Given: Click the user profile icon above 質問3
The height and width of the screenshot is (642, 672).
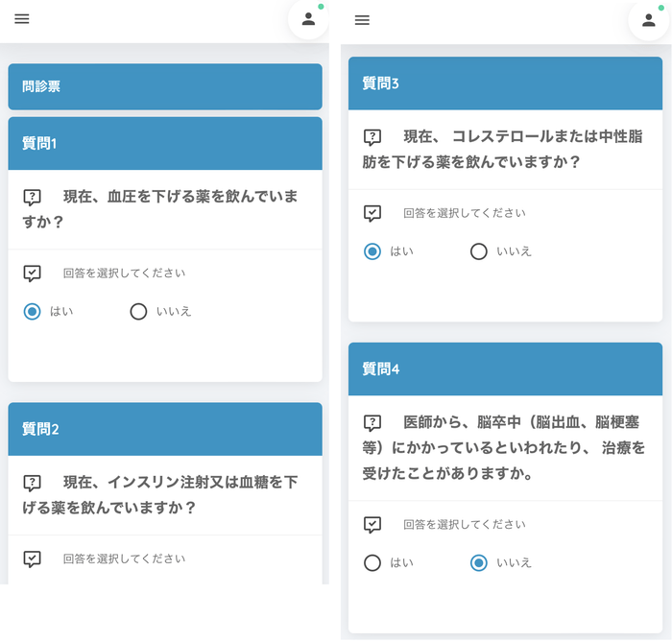Looking at the screenshot, I should [648, 20].
